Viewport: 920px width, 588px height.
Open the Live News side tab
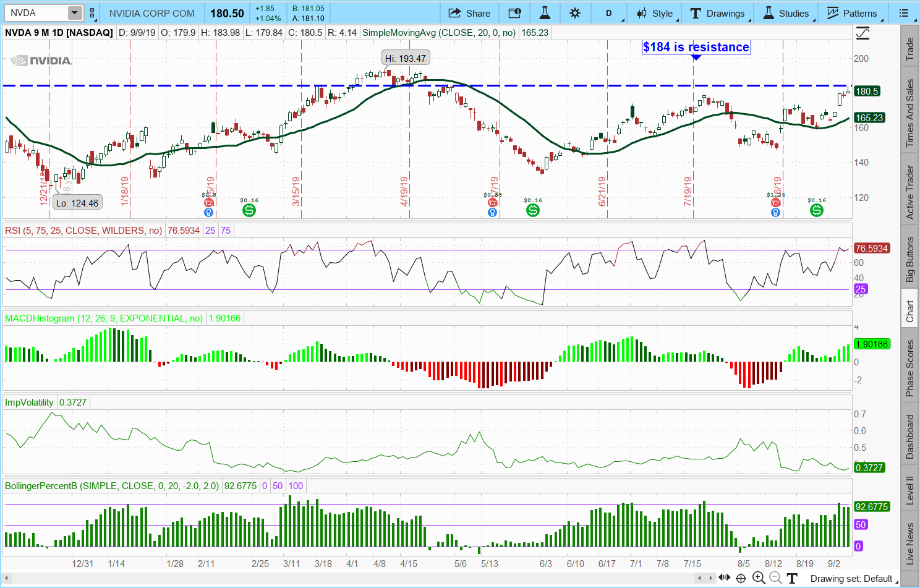909,543
